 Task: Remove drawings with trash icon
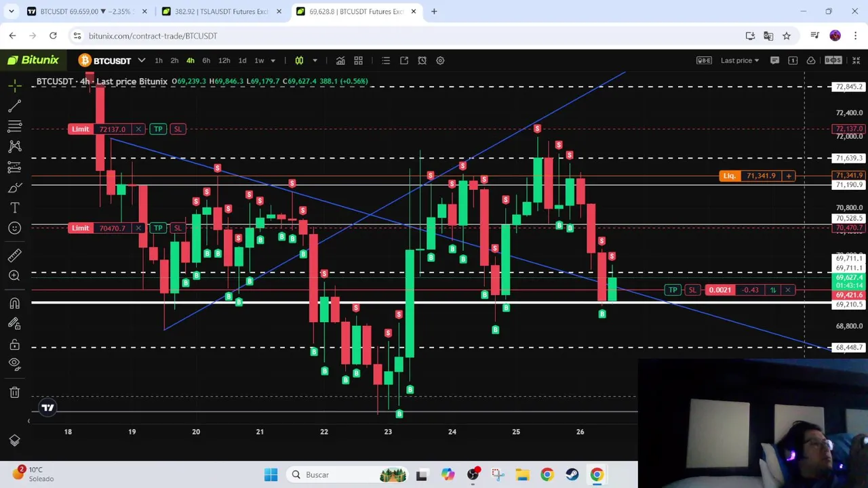[x=14, y=392]
